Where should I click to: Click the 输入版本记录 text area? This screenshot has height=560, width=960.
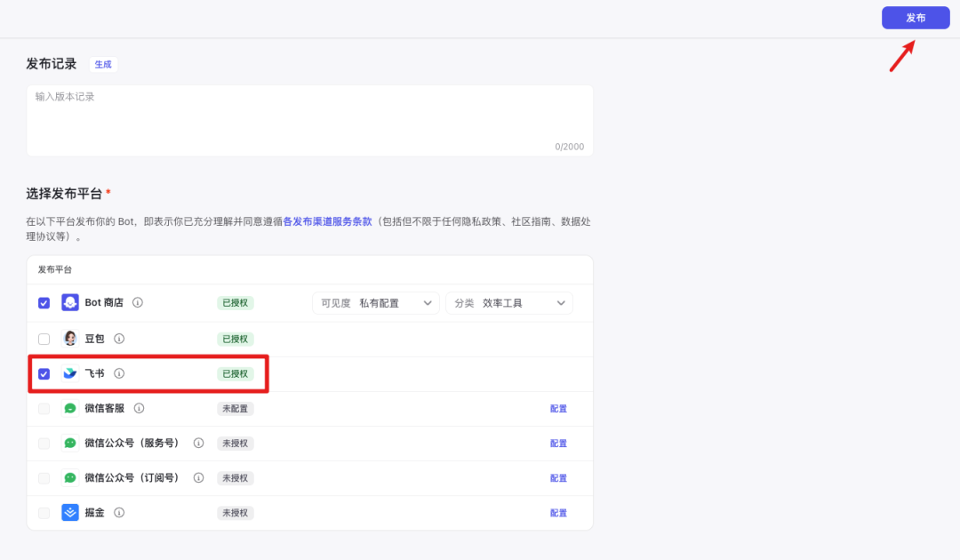click(x=309, y=120)
